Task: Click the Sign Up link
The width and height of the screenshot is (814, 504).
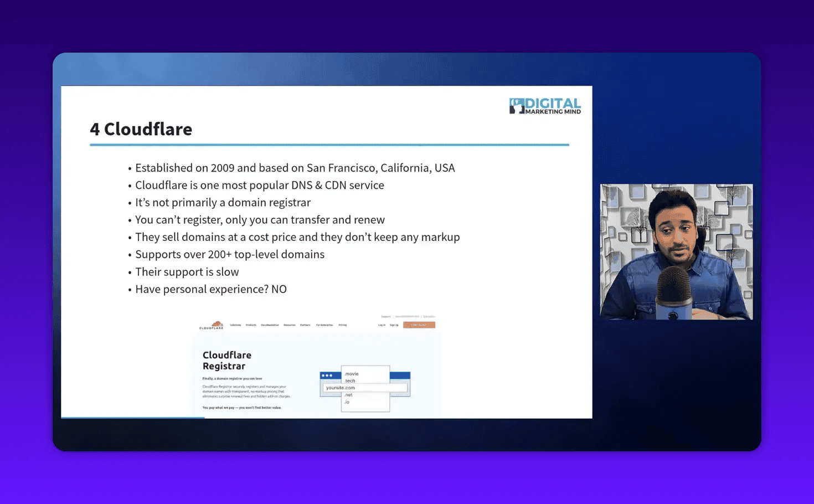Action: 394,325
